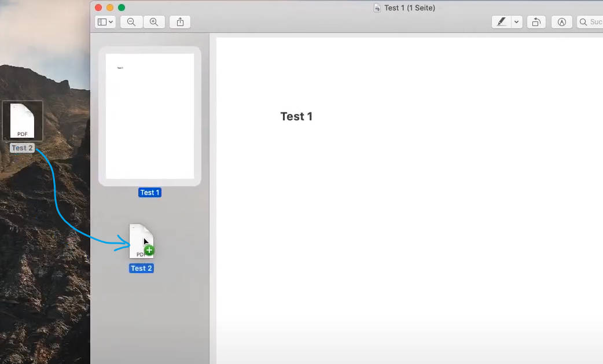The image size is (603, 364).
Task: Click the blue Test 1 thumbnail label
Action: pos(150,193)
